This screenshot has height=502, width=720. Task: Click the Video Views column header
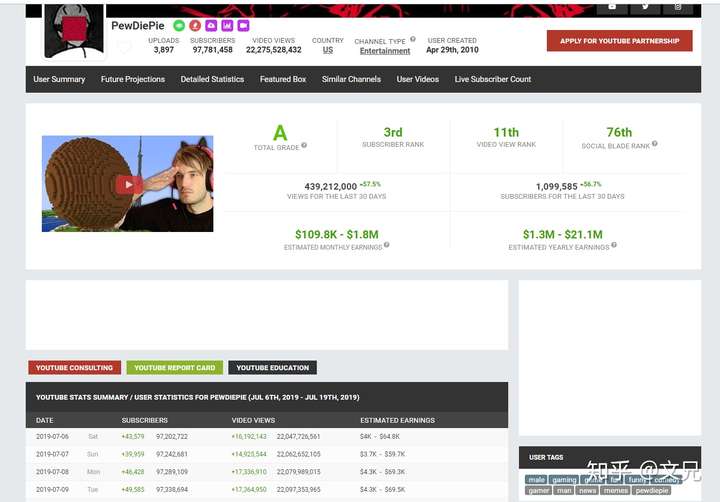coord(253,420)
